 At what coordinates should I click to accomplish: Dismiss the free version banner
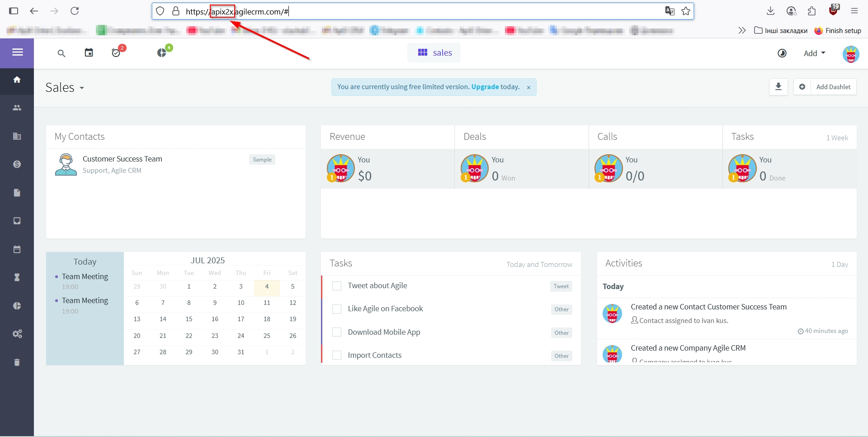(x=528, y=87)
